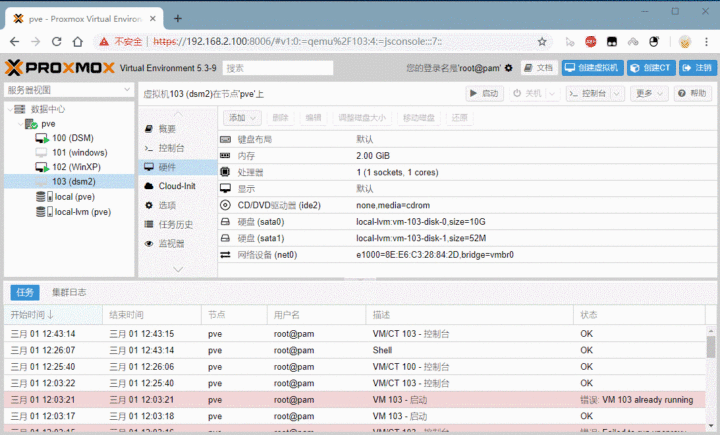
Task: Select VM 101 (windows) in tree
Action: 69,153
